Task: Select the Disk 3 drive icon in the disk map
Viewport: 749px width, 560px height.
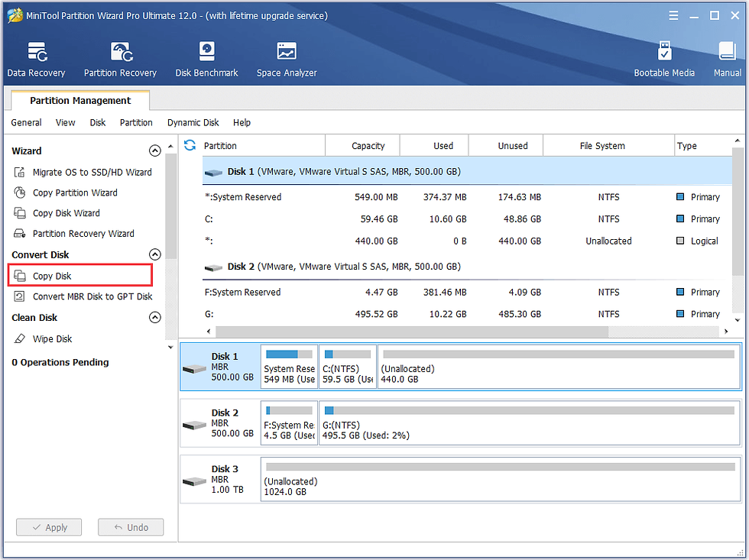Action: pyautogui.click(x=195, y=481)
